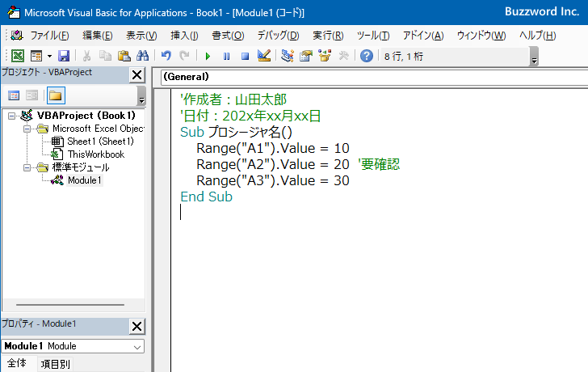
Task: Open the ファイル(F) menu
Action: 49,36
